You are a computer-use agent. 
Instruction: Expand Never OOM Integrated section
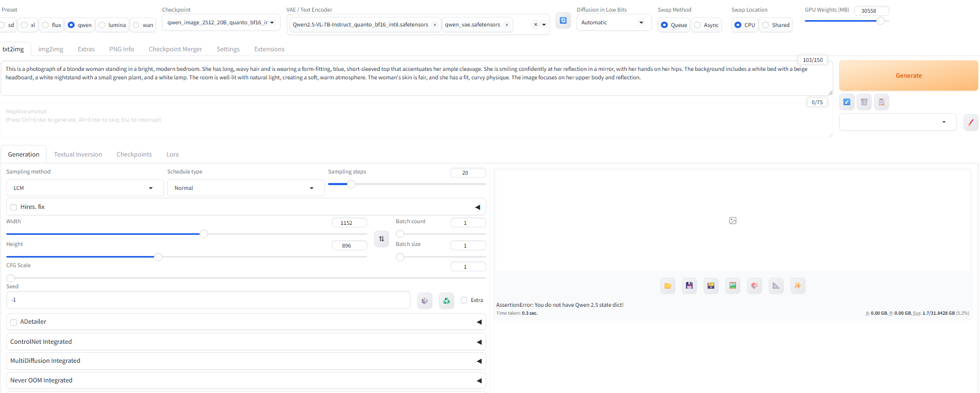(246, 380)
